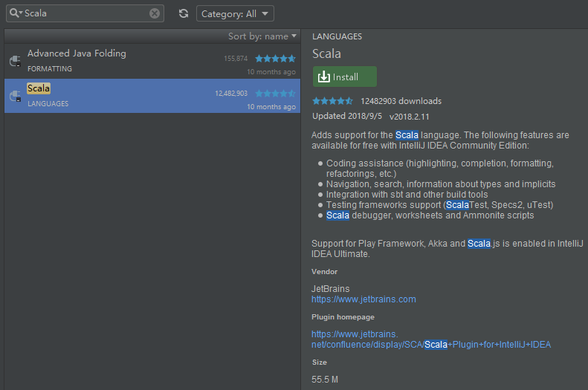Open the https://www.jetbrains.com vendor link
Image resolution: width=588 pixels, height=390 pixels.
(364, 299)
